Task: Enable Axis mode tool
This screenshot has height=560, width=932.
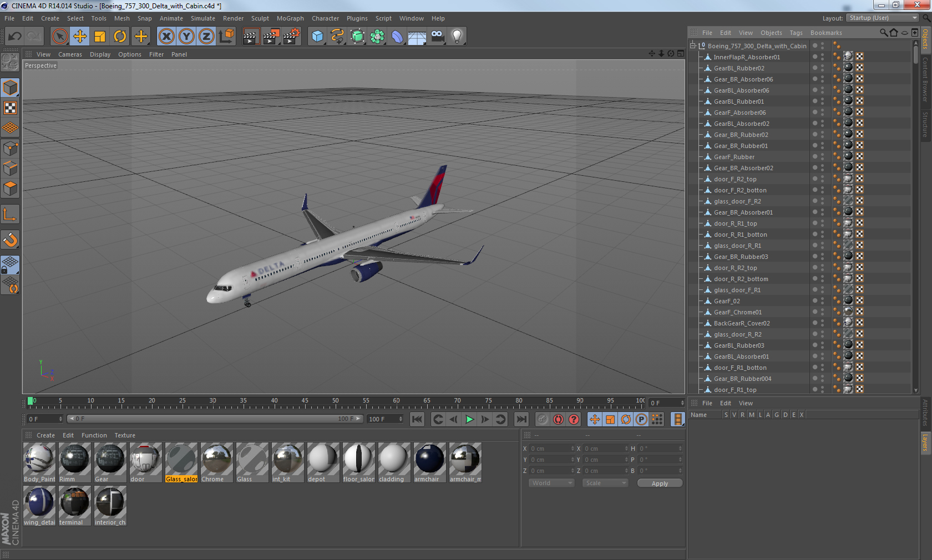Action: pyautogui.click(x=11, y=214)
